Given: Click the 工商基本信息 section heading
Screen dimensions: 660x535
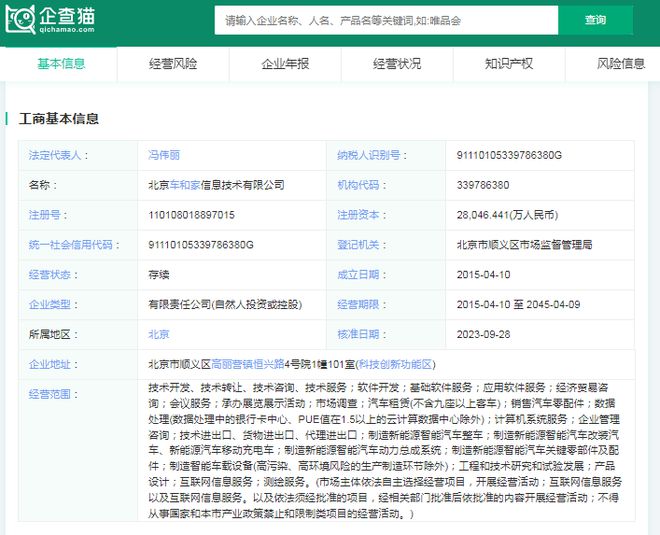Looking at the screenshot, I should pos(59,119).
